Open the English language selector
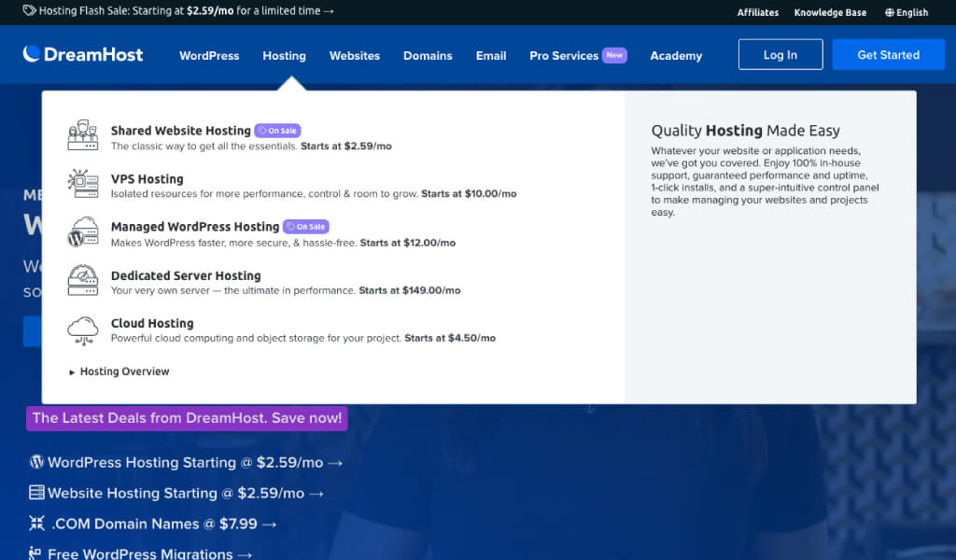The image size is (956, 560). 907,12
